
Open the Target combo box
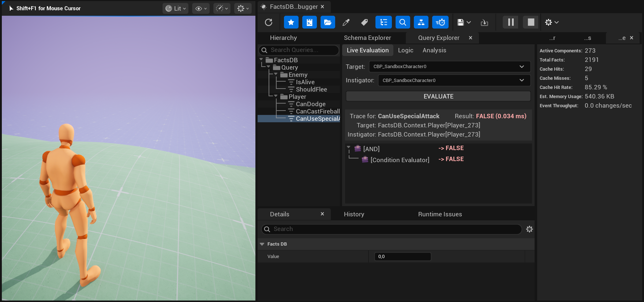[450, 67]
